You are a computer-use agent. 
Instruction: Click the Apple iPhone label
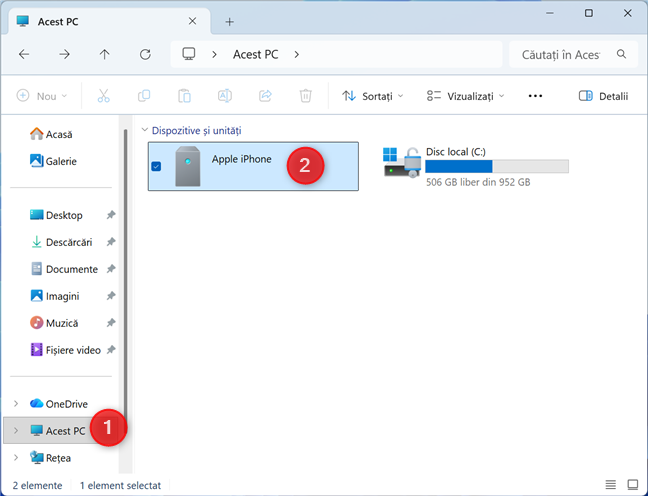tap(242, 159)
